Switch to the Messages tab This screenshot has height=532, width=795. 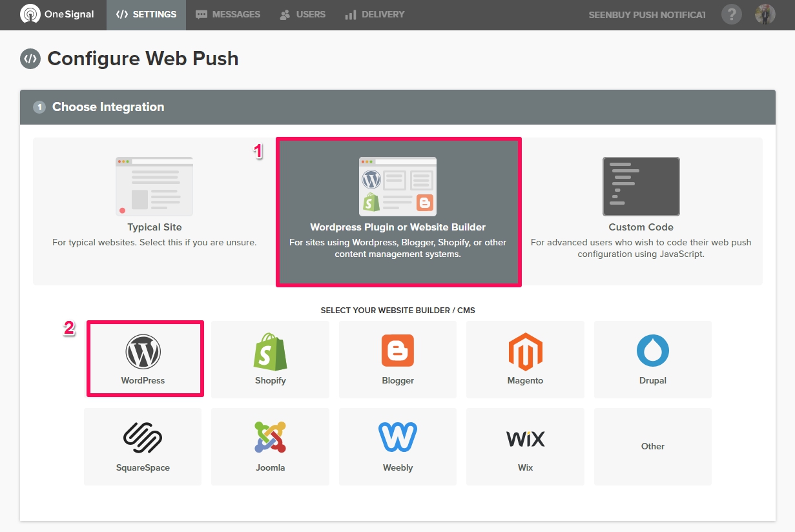228,14
